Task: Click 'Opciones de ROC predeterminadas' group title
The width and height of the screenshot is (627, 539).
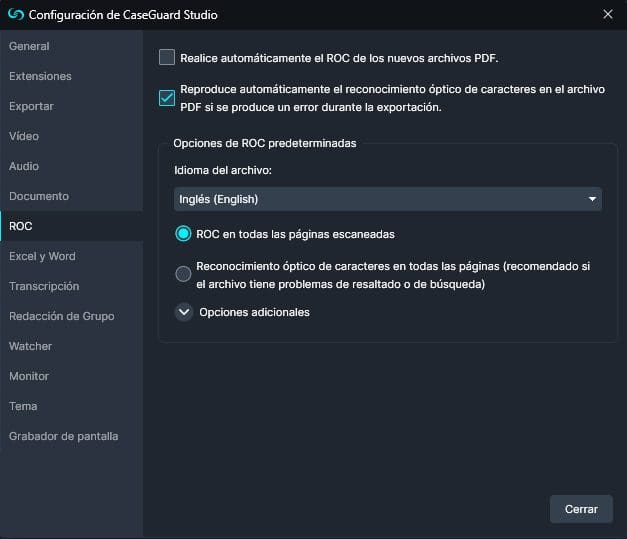Action: click(x=265, y=143)
